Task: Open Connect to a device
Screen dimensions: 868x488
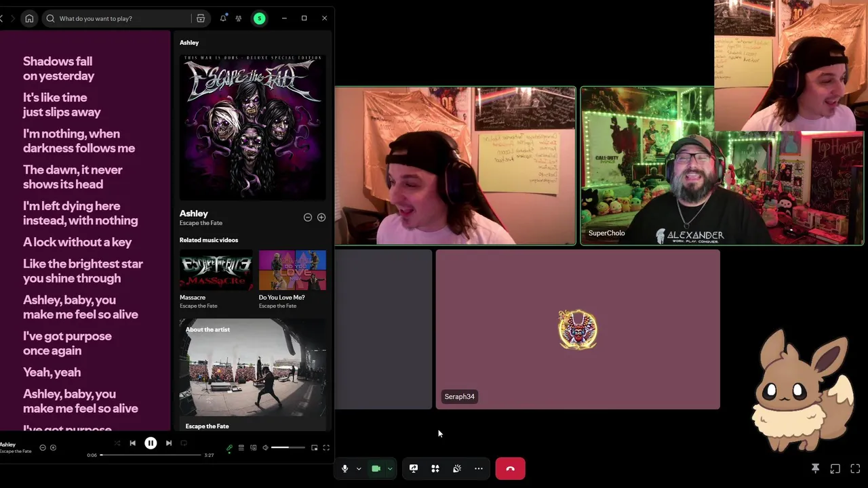Action: click(253, 448)
